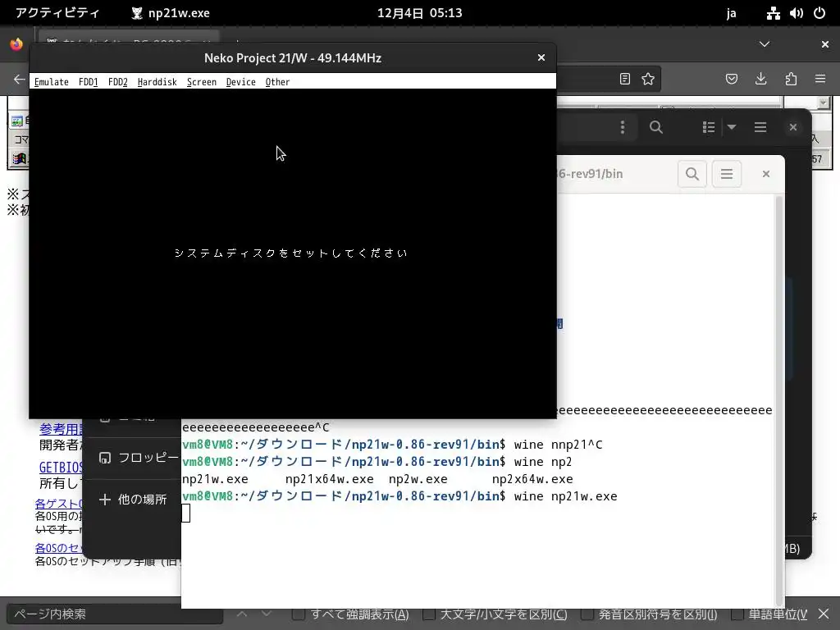Enable 単語単位 checkbox in find bar

click(737, 614)
